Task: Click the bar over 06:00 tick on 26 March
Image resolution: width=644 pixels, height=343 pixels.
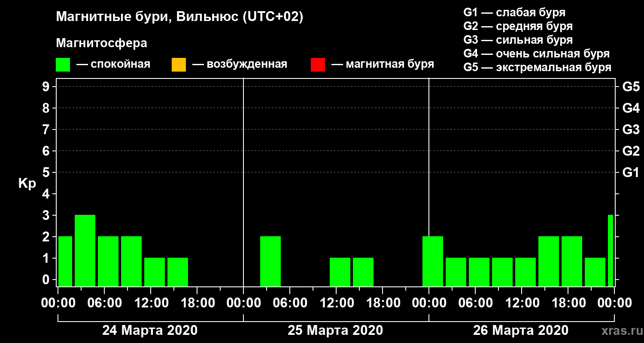Action: (479, 272)
